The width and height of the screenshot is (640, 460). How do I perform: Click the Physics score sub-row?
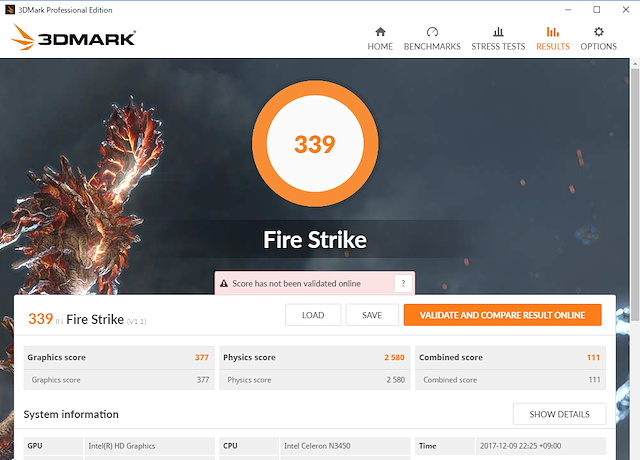(x=315, y=380)
